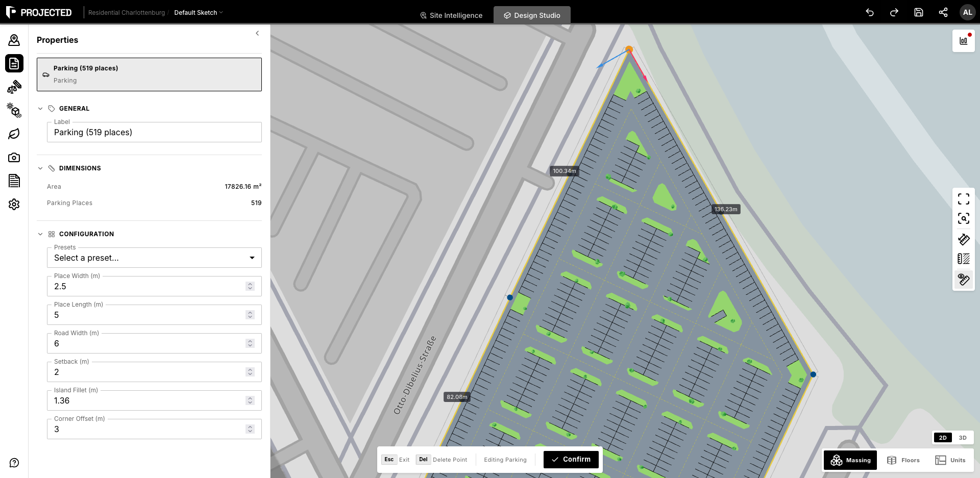Screen dimensions: 980x478
Task: Switch to 3D view
Action: pos(963,438)
